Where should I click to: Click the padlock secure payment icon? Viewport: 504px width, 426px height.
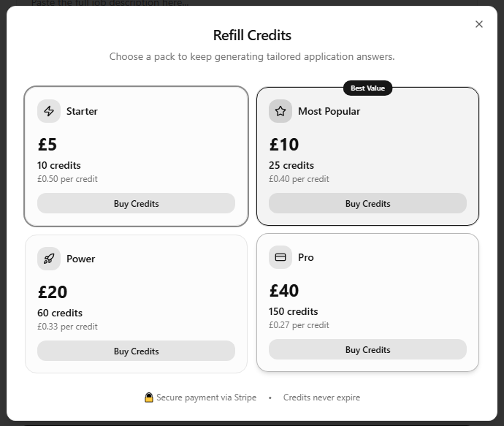click(x=149, y=398)
